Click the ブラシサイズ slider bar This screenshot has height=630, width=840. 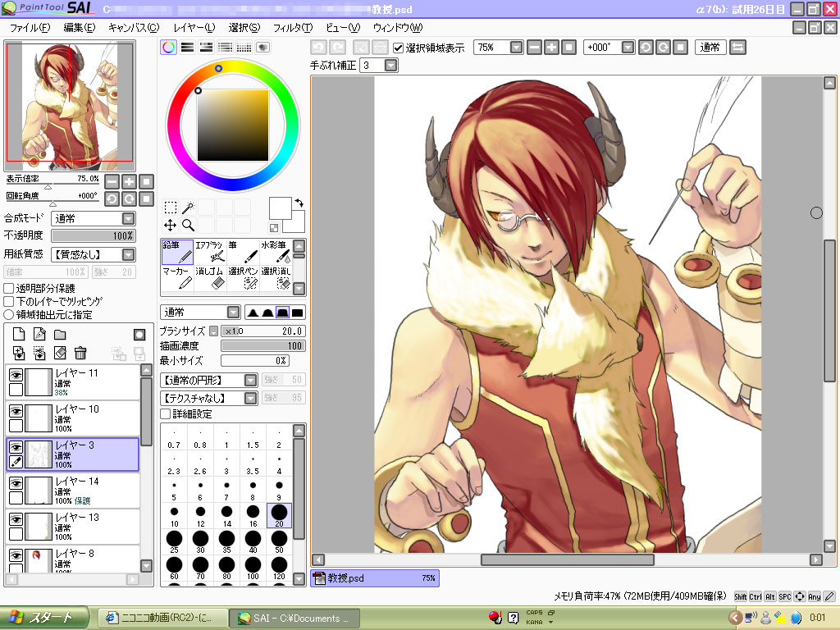(x=263, y=331)
